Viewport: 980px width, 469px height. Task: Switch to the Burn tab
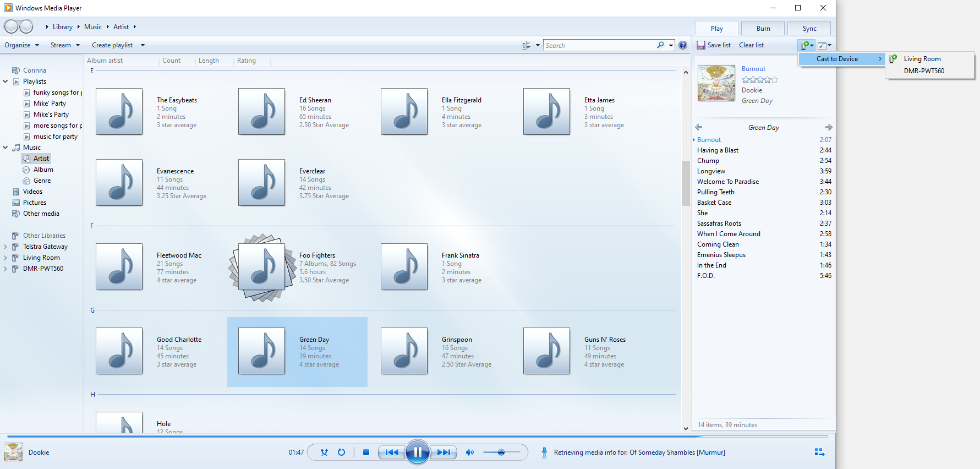pyautogui.click(x=763, y=29)
